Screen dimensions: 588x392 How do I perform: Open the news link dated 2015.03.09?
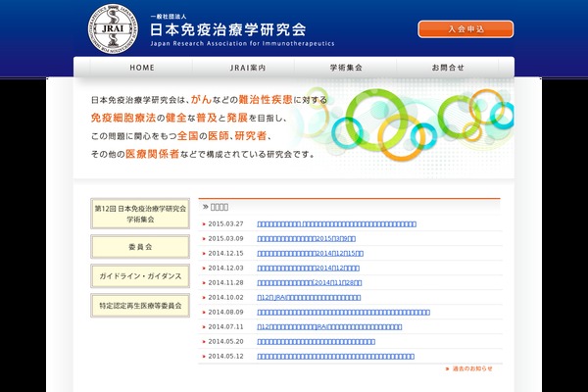coord(307,238)
